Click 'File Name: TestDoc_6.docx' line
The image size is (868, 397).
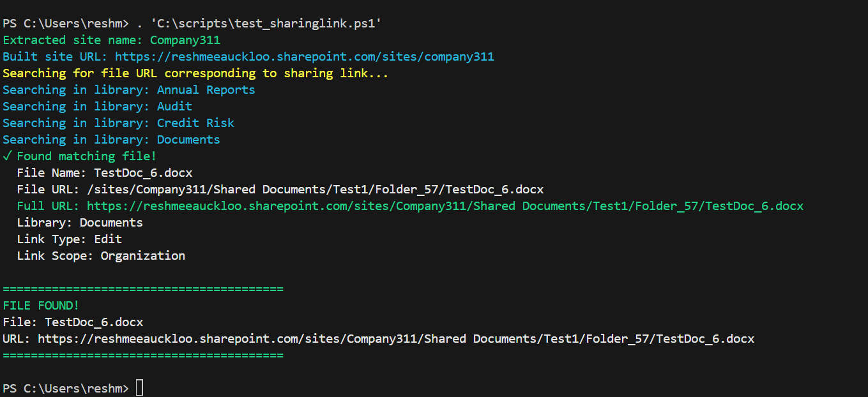105,173
